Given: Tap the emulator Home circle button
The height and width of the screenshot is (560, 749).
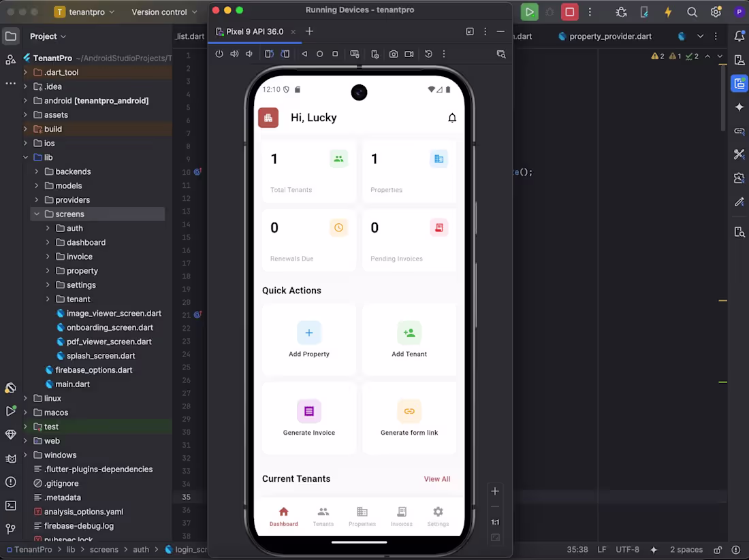Looking at the screenshot, I should tap(319, 54).
